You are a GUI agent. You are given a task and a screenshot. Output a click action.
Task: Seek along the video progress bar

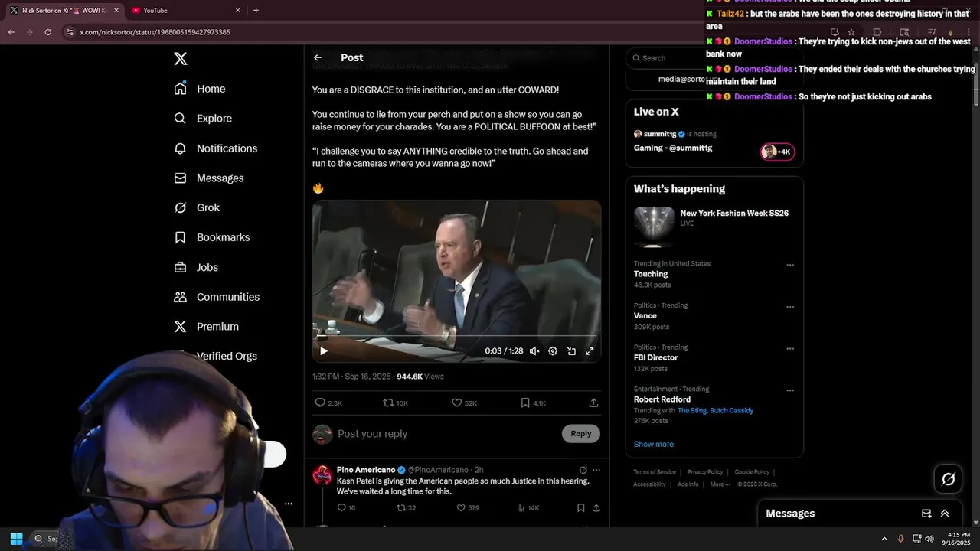pos(456,336)
